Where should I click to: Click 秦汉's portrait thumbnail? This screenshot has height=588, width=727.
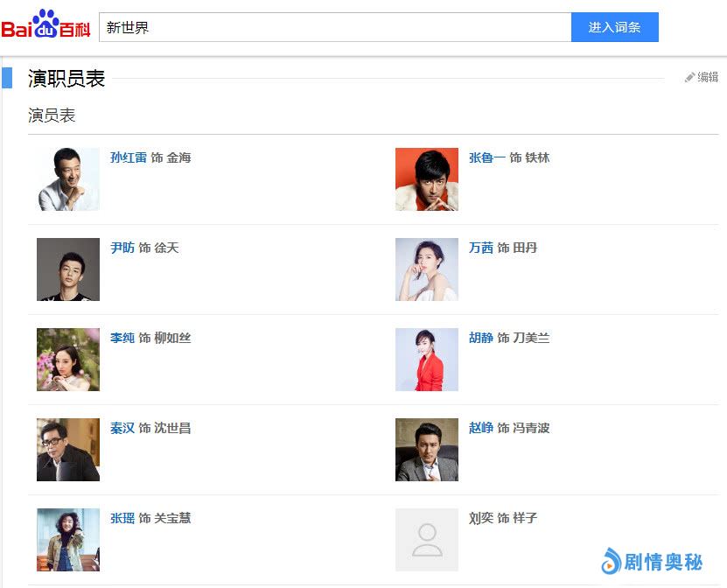pyautogui.click(x=68, y=450)
